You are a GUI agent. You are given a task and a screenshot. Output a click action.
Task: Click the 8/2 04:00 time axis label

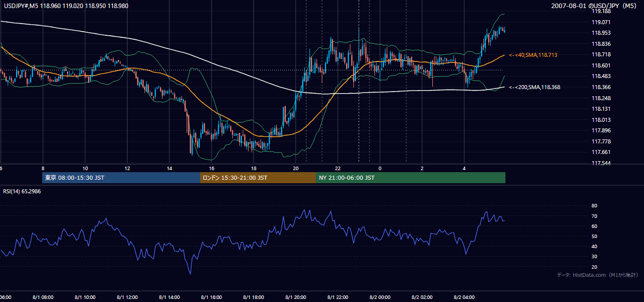[x=464, y=297]
